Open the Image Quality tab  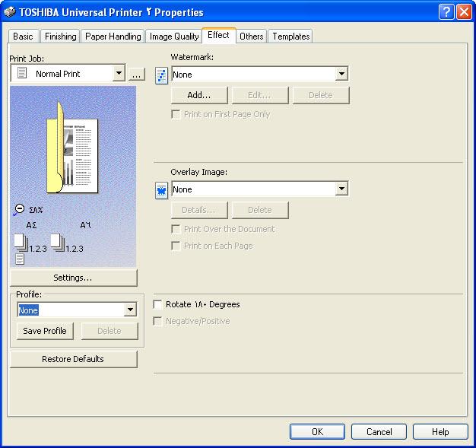[174, 37]
